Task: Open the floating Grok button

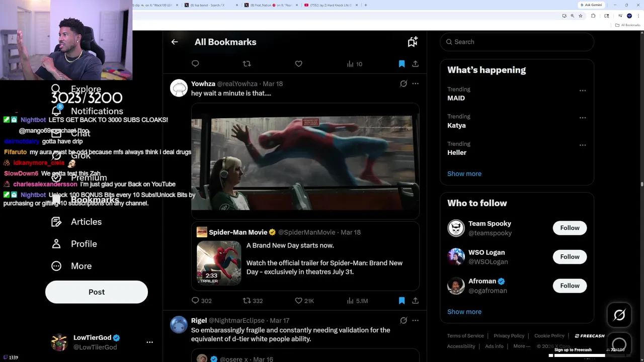Action: [x=619, y=315]
